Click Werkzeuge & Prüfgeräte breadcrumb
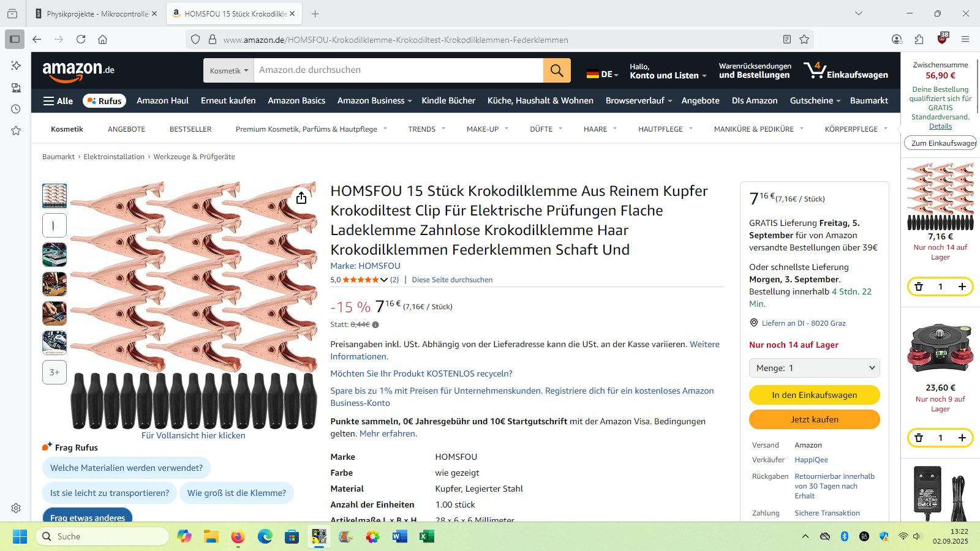The image size is (980, 551). (x=194, y=157)
